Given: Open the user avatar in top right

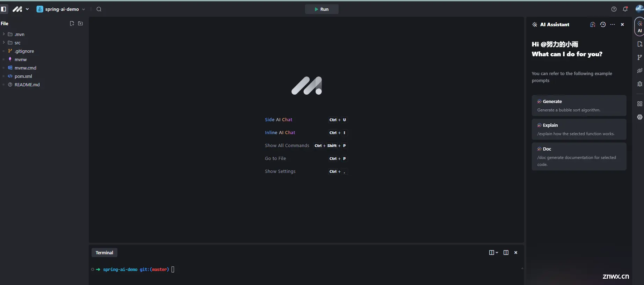Looking at the screenshot, I should [639, 9].
